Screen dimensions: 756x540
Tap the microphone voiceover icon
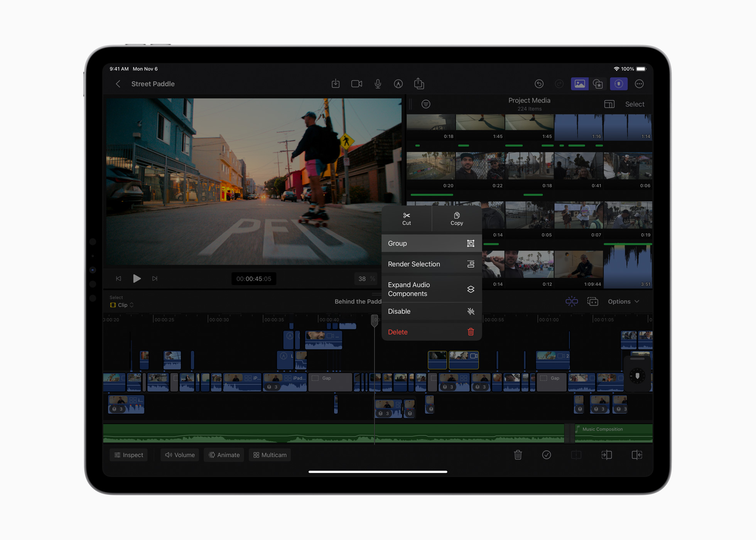point(378,84)
